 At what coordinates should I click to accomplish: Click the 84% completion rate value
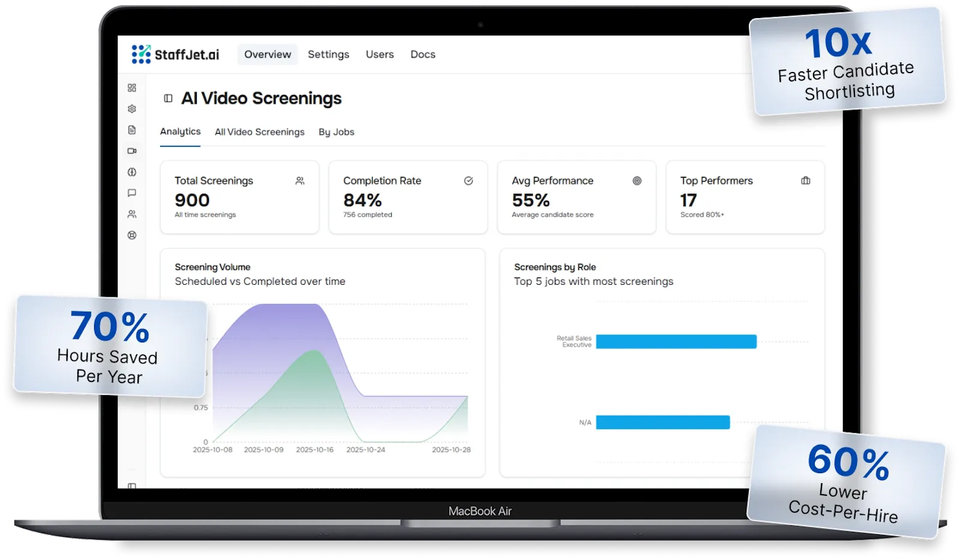point(362,200)
